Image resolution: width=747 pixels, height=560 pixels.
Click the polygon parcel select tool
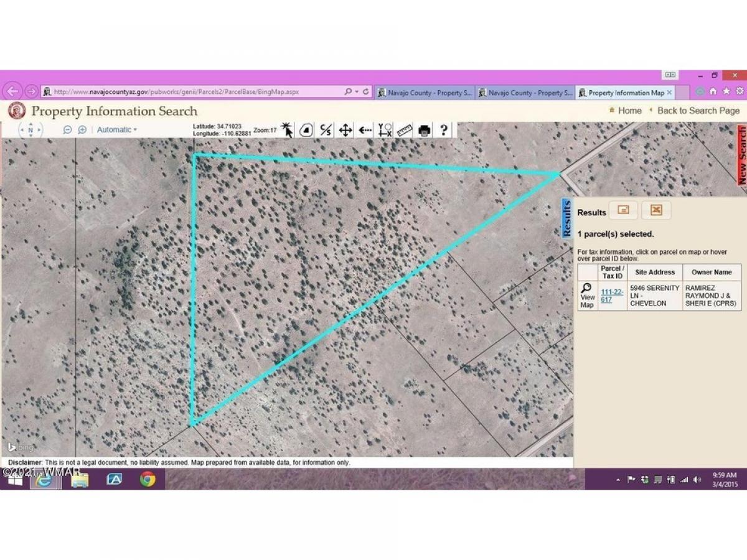click(306, 130)
